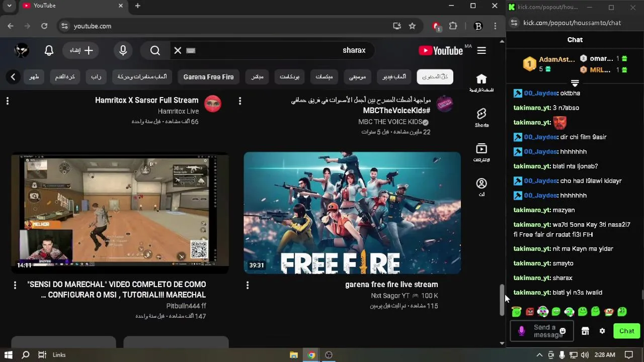View site information for youtube.com
The width and height of the screenshot is (644, 362).
point(64,26)
